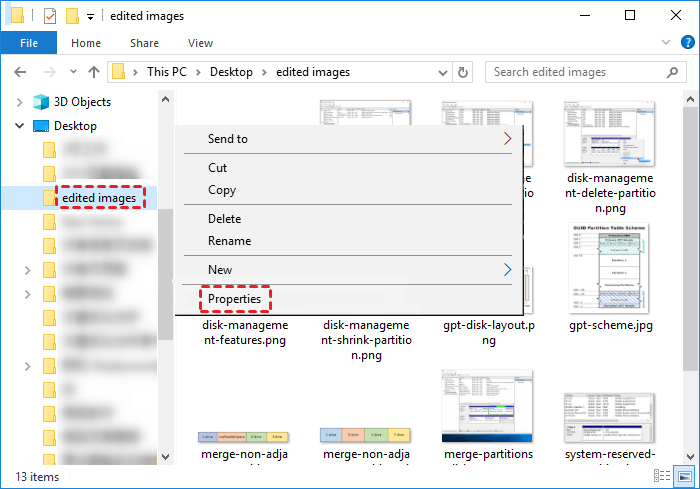Image resolution: width=700 pixels, height=489 pixels.
Task: Click the search magnifier icon
Action: tap(672, 72)
